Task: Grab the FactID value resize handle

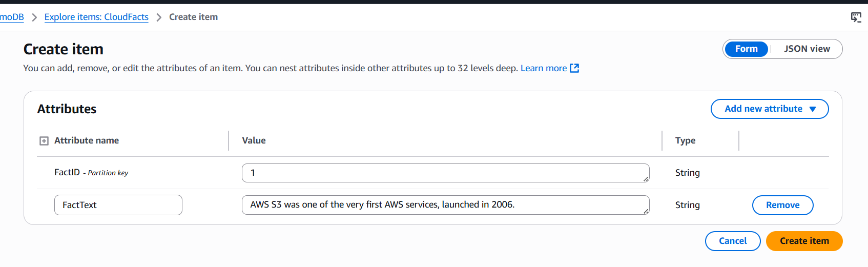Action: [646, 179]
